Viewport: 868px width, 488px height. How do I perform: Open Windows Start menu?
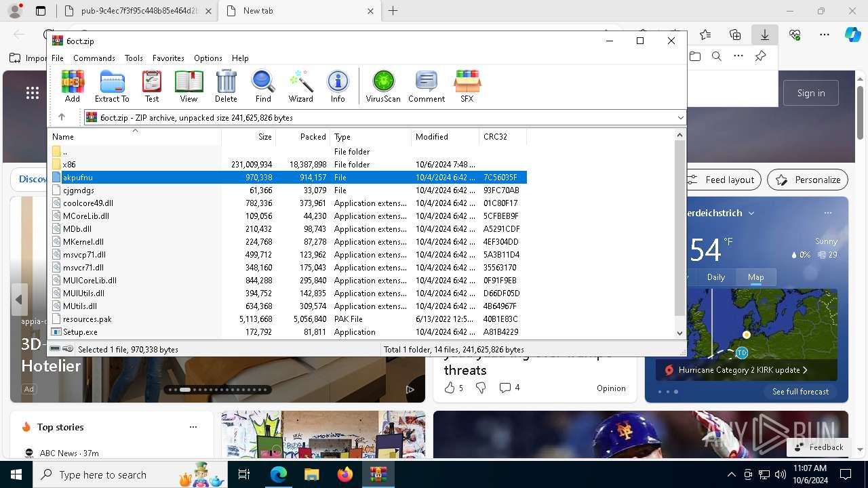[16, 474]
